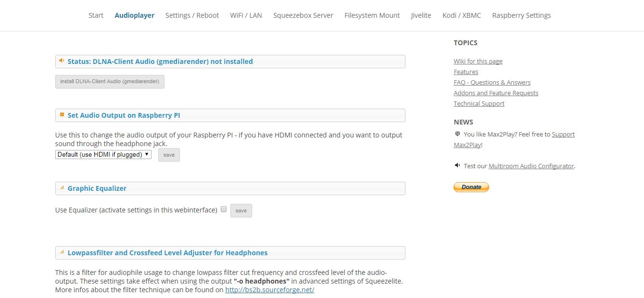Enable the Use Equalizer checkbox

tap(224, 210)
